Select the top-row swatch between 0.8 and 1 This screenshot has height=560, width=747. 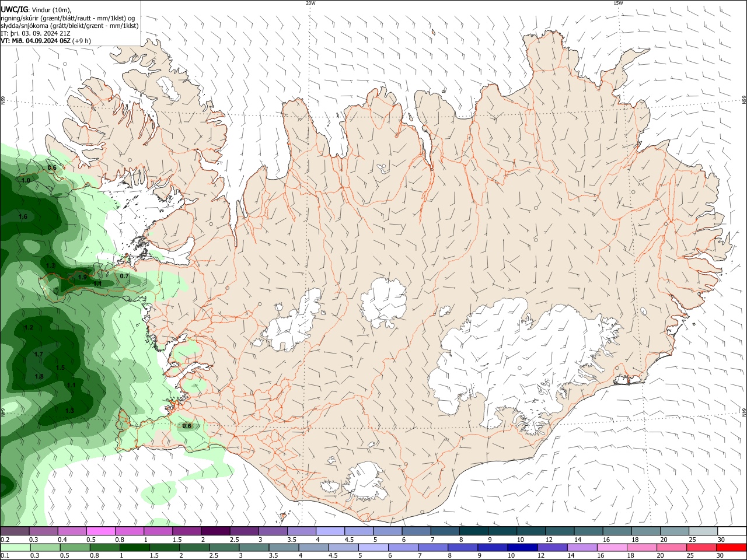[x=129, y=531]
